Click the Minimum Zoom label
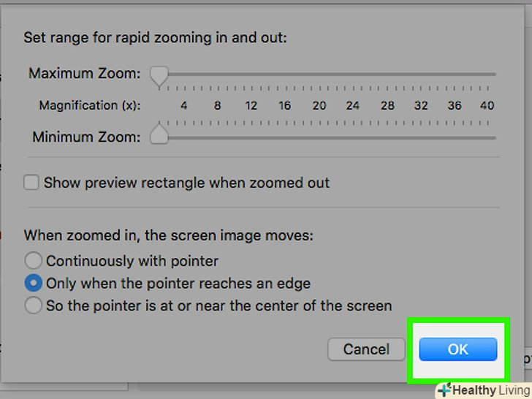This screenshot has width=532, height=399. pyautogui.click(x=85, y=136)
